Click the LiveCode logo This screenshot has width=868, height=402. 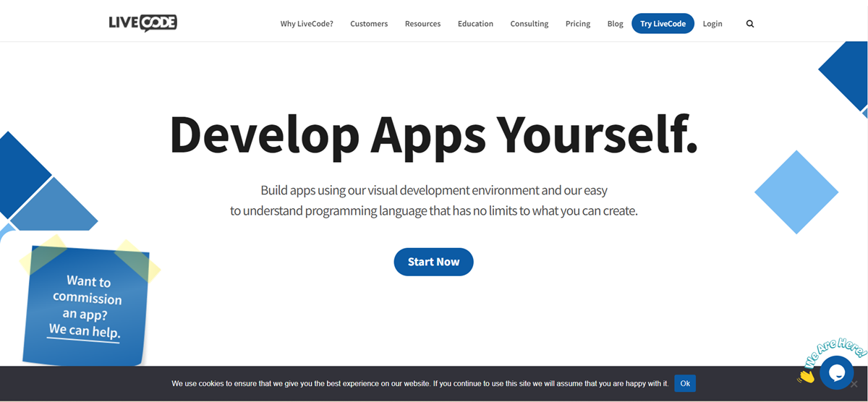[142, 22]
